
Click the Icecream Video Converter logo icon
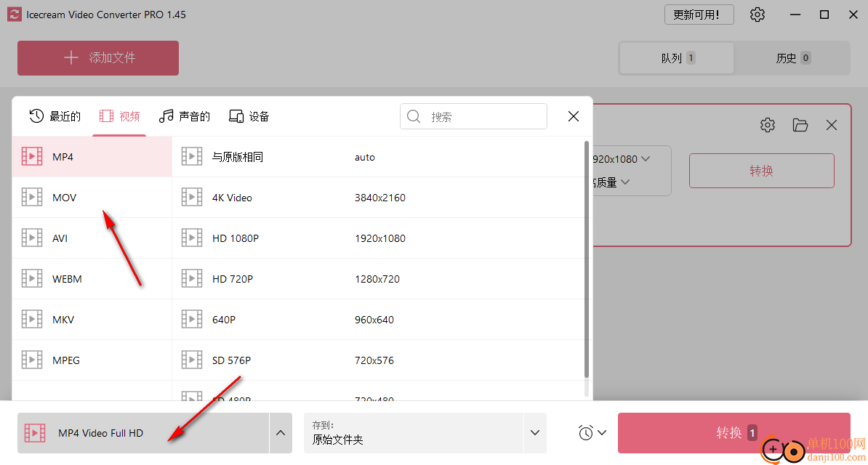pos(15,15)
